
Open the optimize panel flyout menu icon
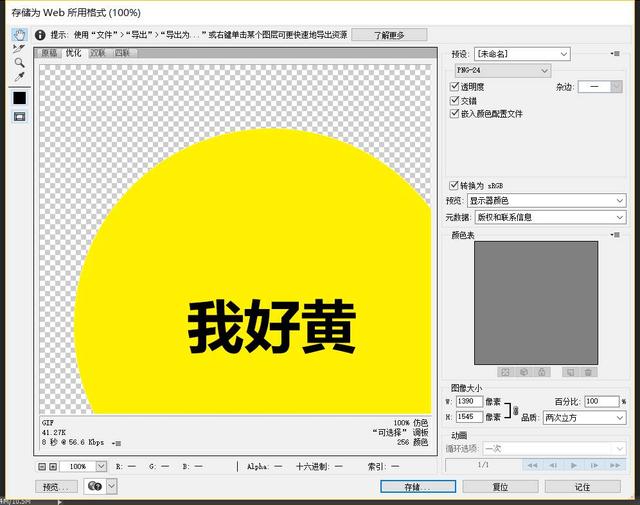[616, 53]
